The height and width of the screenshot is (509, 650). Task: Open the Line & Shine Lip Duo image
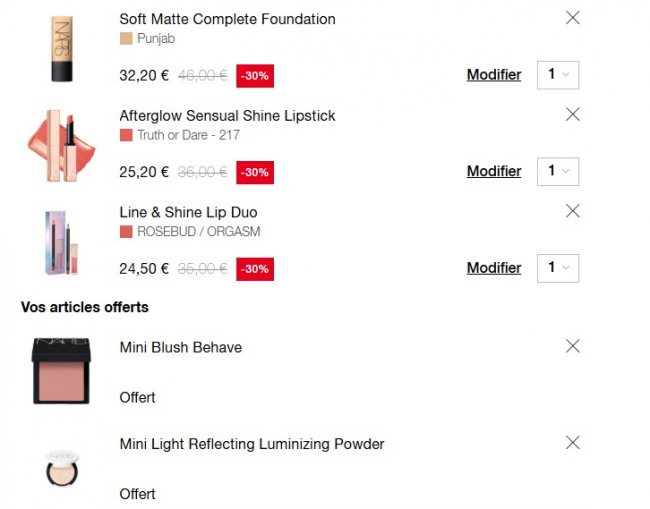61,241
